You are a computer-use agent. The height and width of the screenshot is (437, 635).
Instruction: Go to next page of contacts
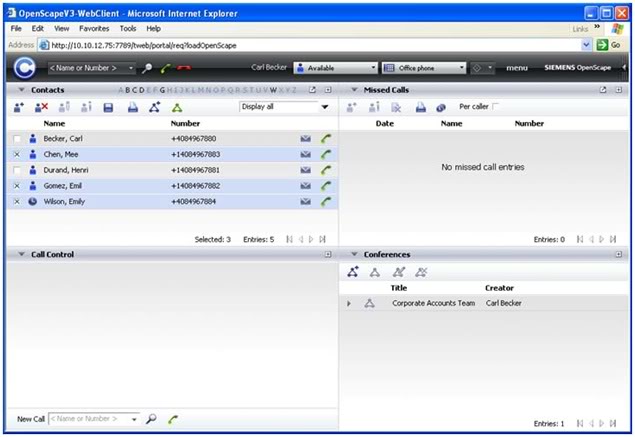click(x=311, y=239)
